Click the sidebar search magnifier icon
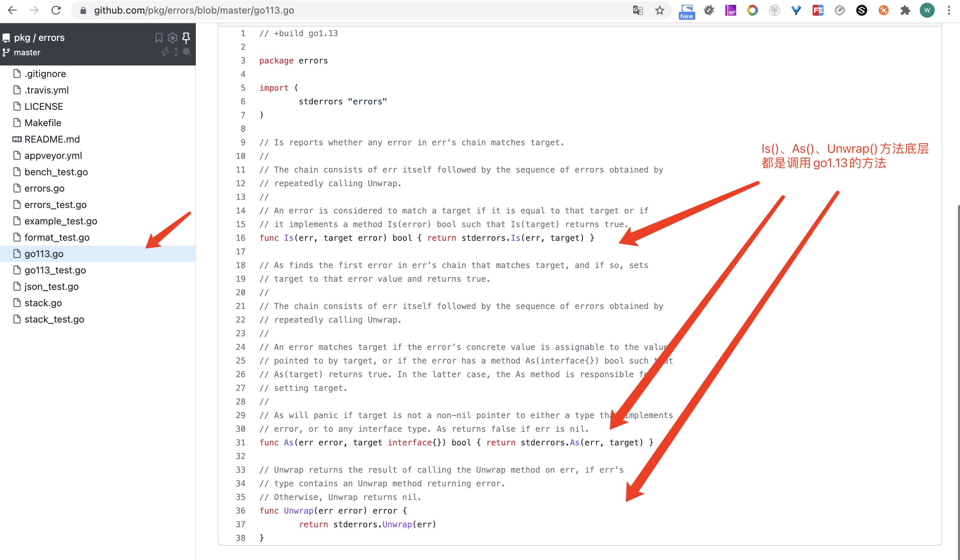This screenshot has height=560, width=960. [187, 52]
